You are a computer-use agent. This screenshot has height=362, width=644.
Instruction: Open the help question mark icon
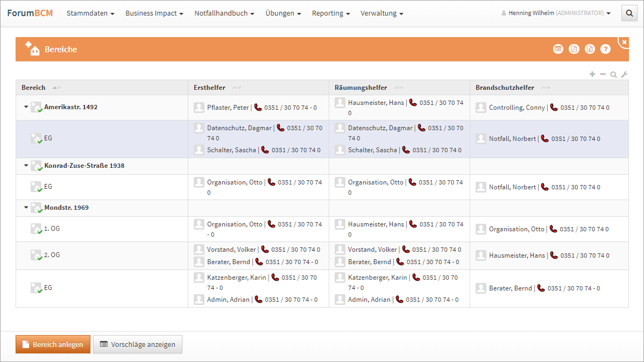click(606, 49)
